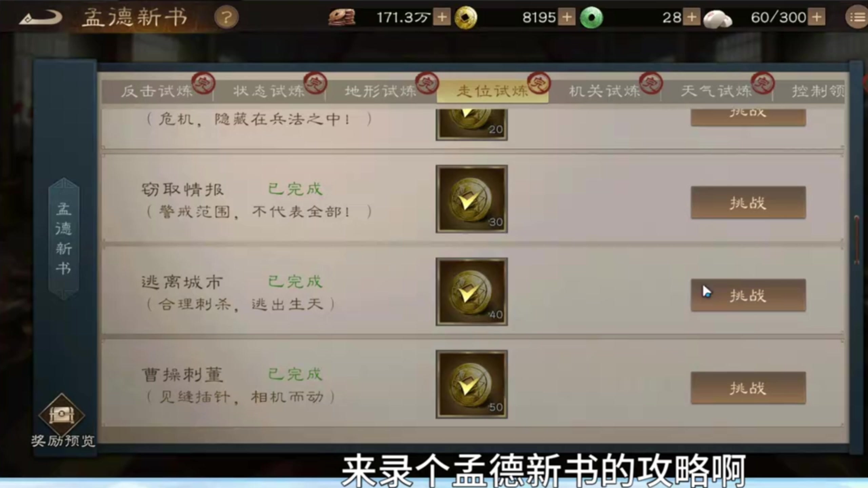Add silver with plus next to 171.3万

pyautogui.click(x=442, y=17)
